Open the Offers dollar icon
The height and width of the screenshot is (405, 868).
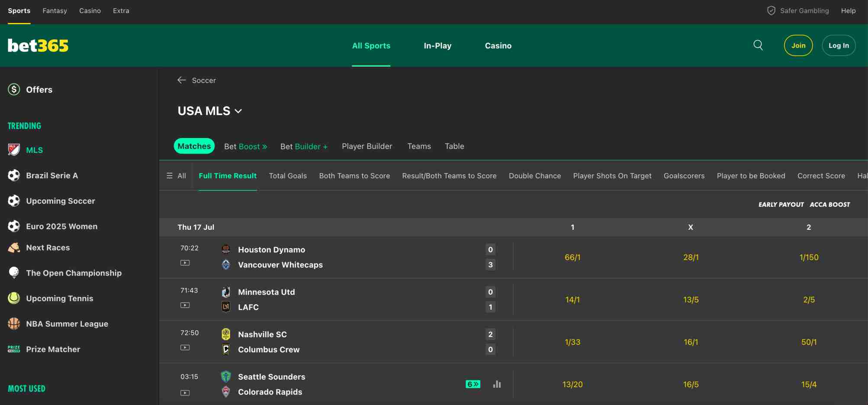point(14,90)
